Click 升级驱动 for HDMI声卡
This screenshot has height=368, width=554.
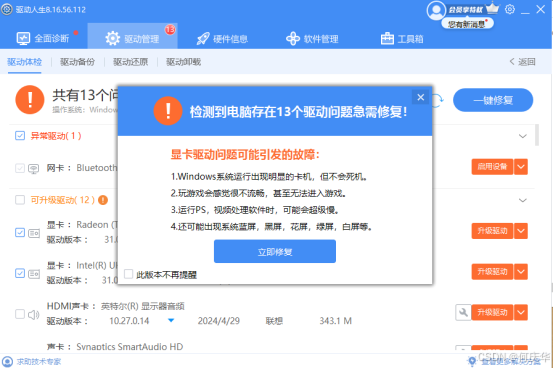[492, 312]
